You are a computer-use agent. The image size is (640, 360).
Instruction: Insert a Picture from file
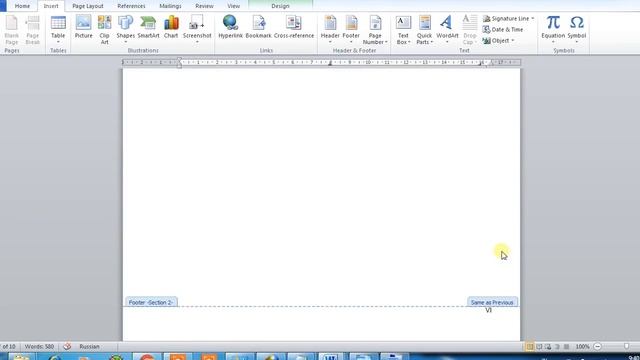[x=83, y=27]
